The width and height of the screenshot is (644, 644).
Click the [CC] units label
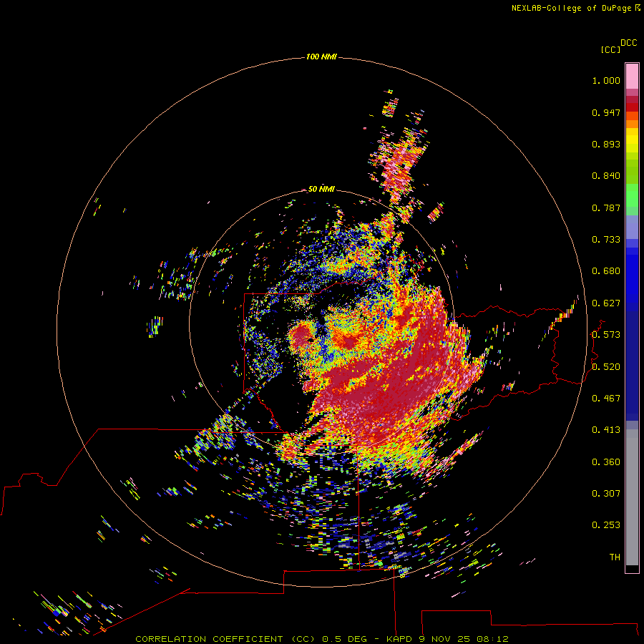[x=610, y=49]
